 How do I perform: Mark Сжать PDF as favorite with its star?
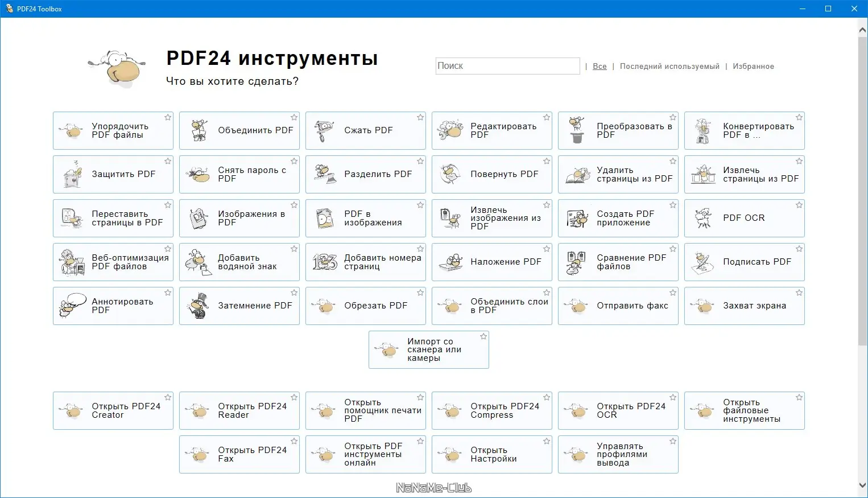point(420,118)
